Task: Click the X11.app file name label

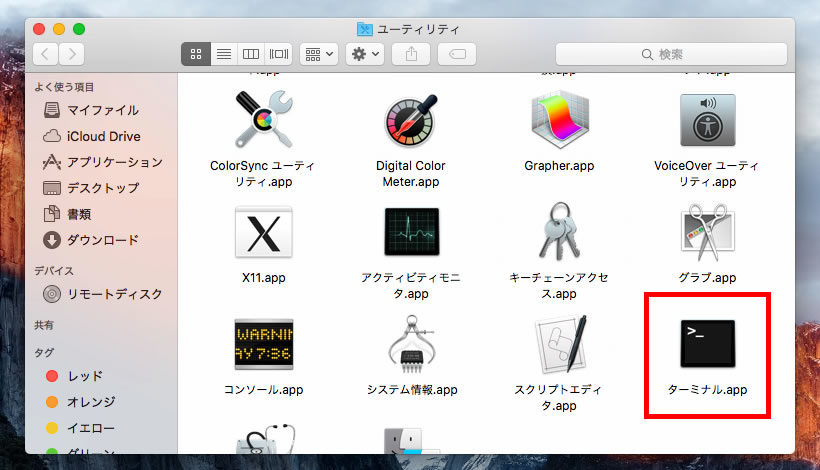Action: [x=264, y=278]
